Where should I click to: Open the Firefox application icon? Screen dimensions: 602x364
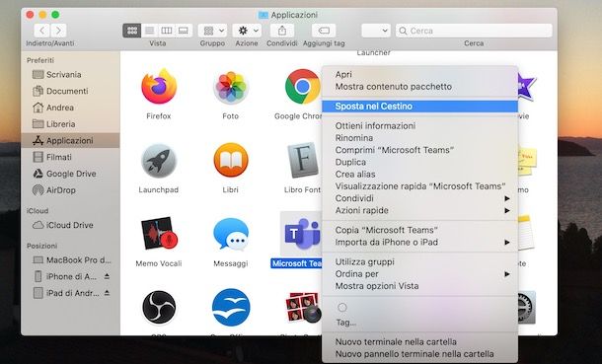[x=159, y=86]
